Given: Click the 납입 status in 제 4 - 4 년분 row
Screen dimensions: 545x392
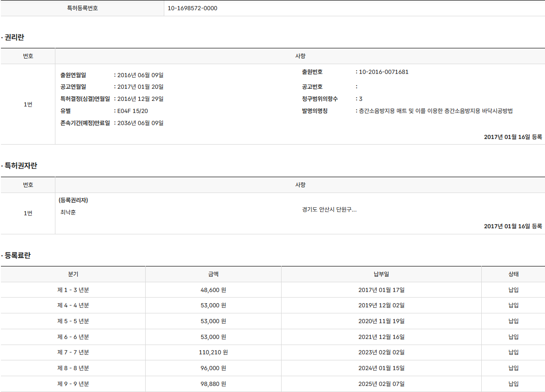Looking at the screenshot, I should coord(513,306).
